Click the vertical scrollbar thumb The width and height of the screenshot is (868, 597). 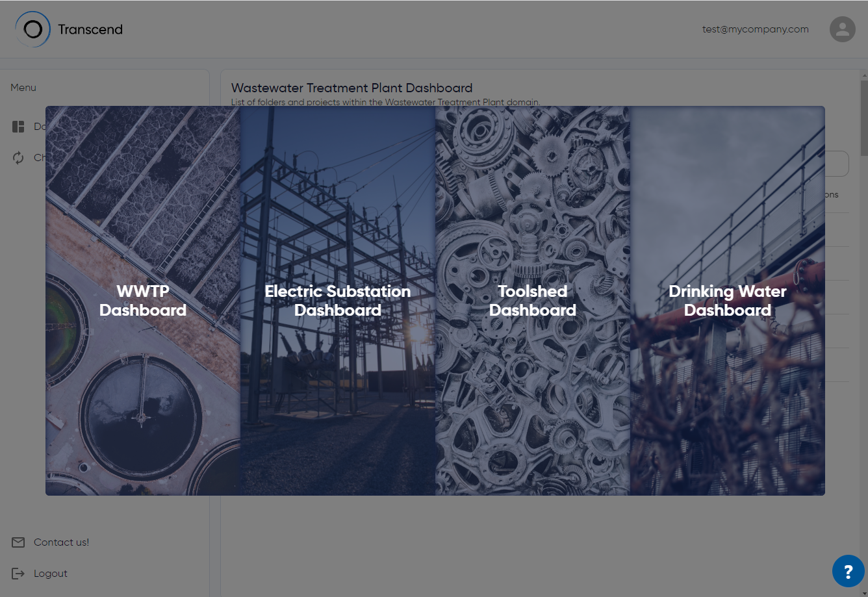coord(863,117)
